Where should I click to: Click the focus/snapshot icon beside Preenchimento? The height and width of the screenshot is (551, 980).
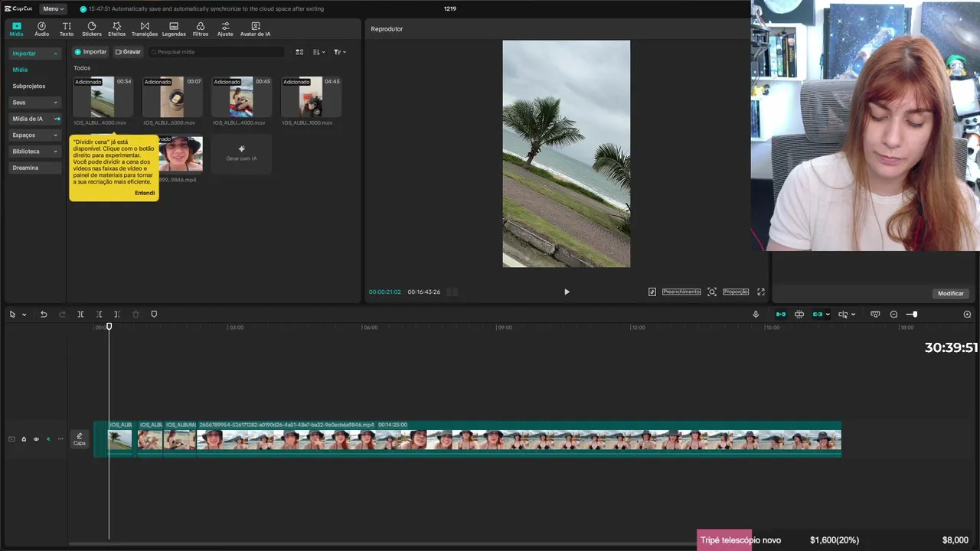[x=712, y=292]
